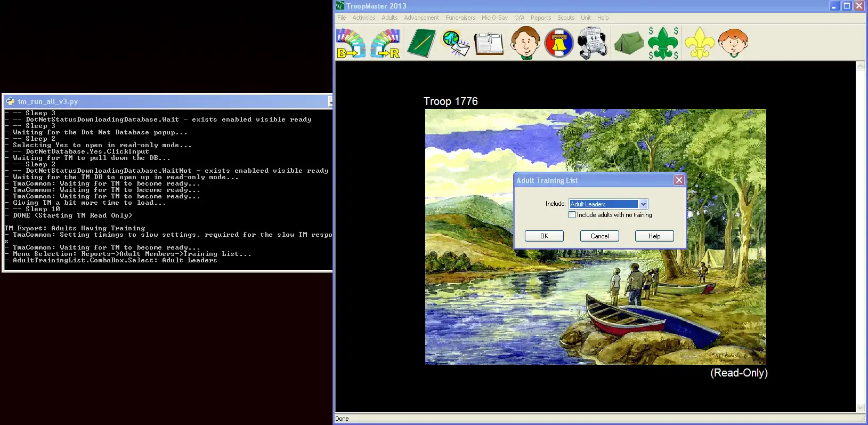Click console line 'AdultTrainingList.ComboBox.Select: Adult Leaders'
Image resolution: width=868 pixels, height=425 pixels.
point(115,260)
